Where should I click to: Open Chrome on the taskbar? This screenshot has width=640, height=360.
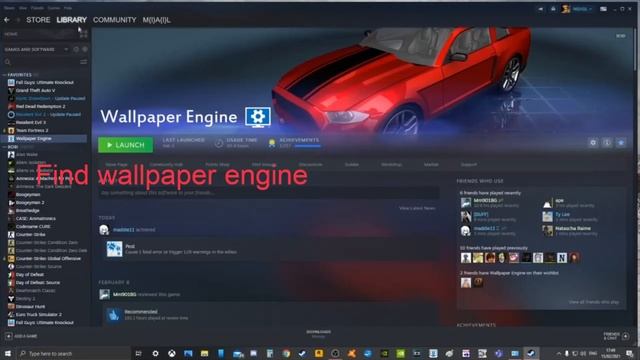286,353
